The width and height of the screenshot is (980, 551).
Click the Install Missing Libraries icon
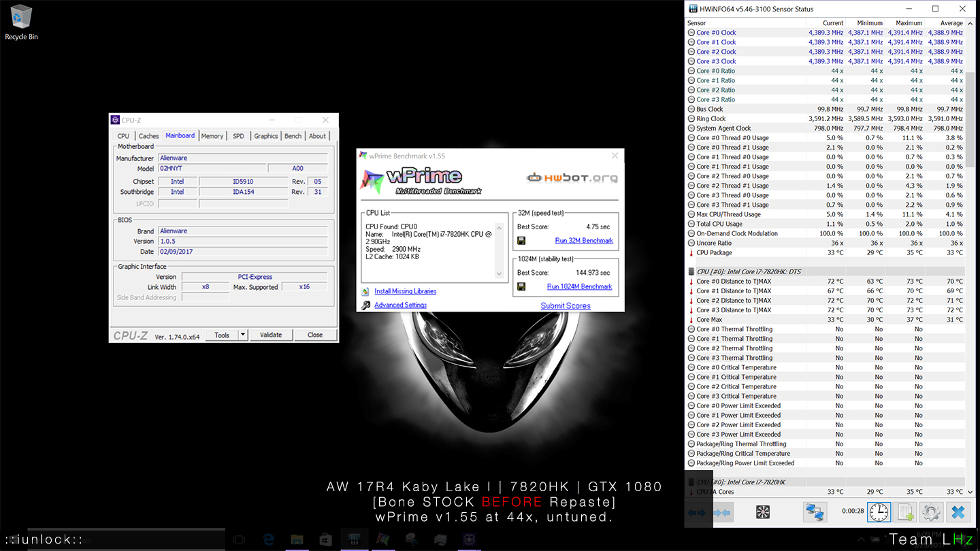[366, 291]
